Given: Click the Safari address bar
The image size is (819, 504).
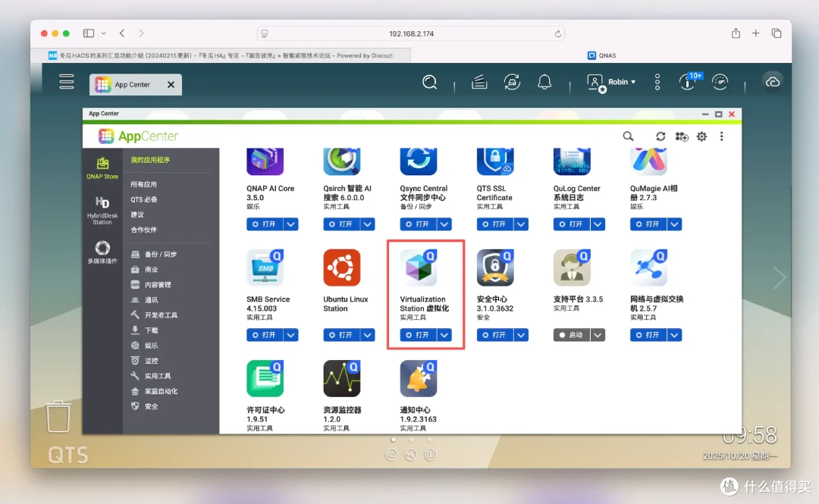Looking at the screenshot, I should pos(411,33).
